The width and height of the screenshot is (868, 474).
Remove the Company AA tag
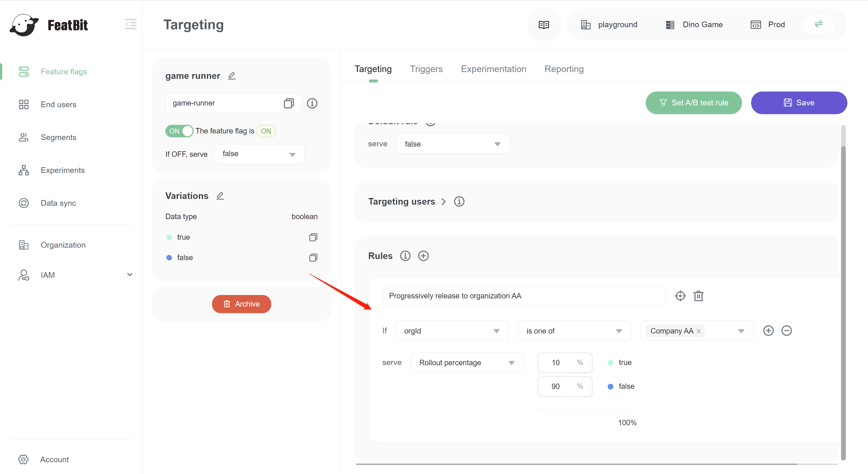click(x=699, y=331)
